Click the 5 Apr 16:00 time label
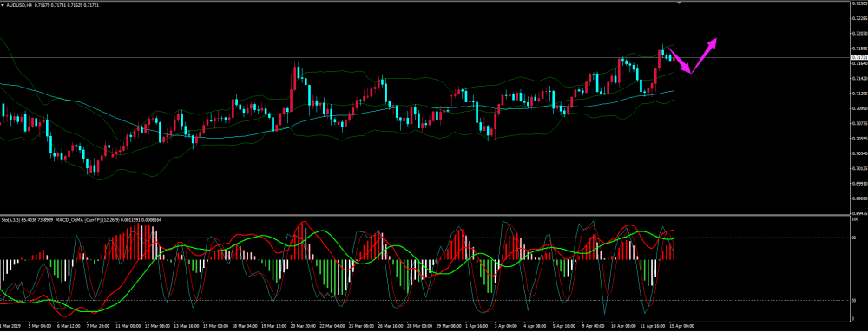The width and height of the screenshot is (868, 332). (564, 326)
